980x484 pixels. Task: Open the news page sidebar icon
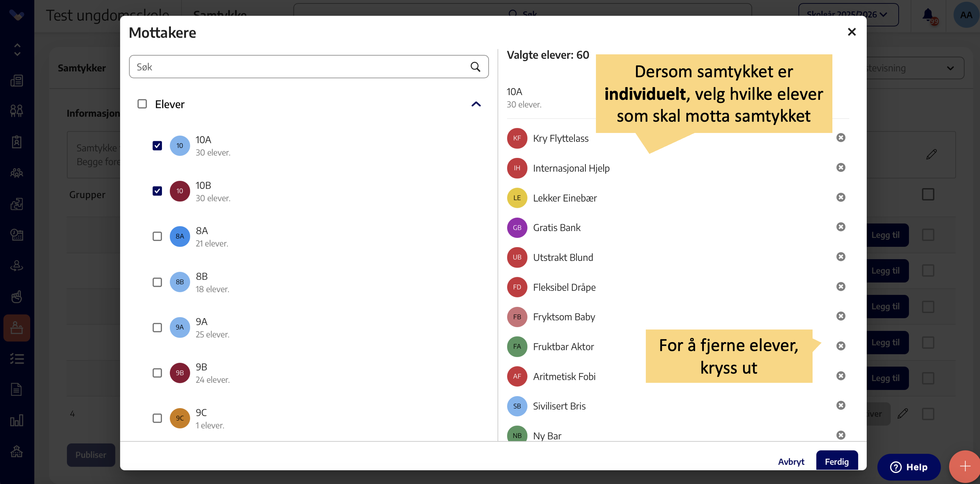17,81
